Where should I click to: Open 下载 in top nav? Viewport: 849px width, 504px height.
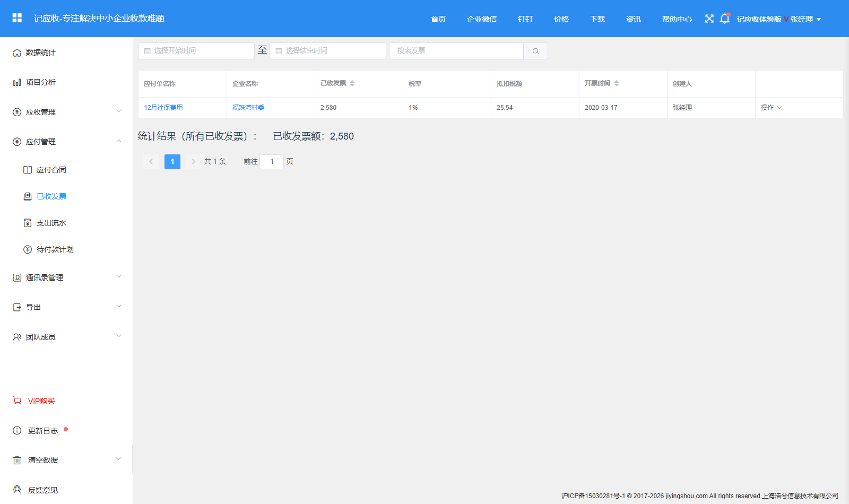(597, 19)
